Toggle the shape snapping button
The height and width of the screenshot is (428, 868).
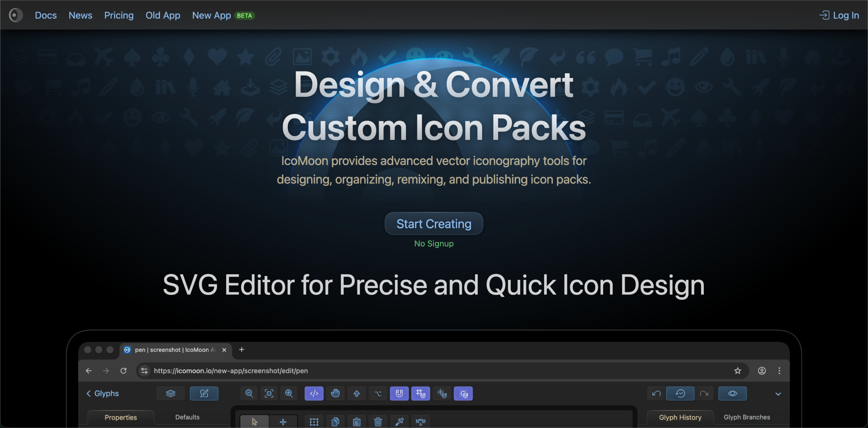(x=463, y=393)
